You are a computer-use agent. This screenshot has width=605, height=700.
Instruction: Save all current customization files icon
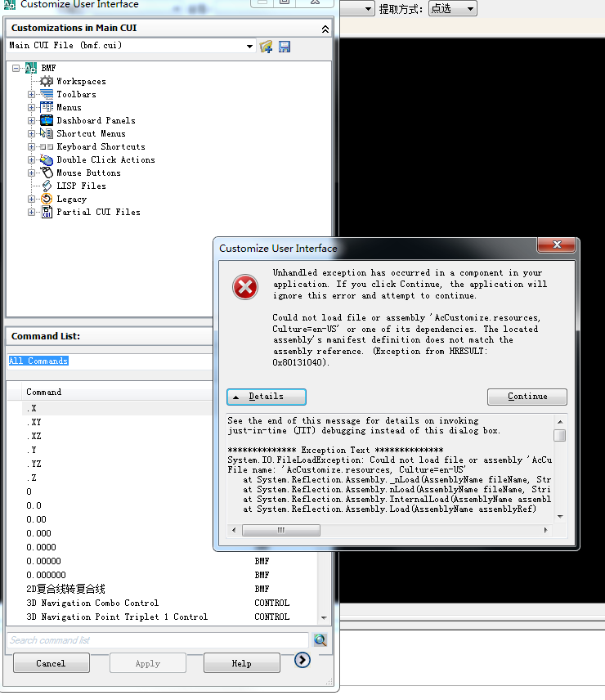tap(285, 47)
